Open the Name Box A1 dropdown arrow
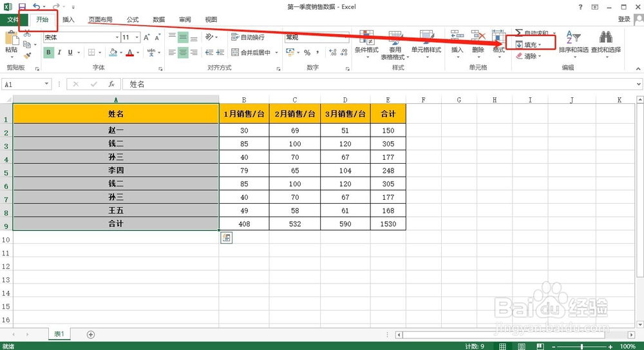The image size is (644, 350). click(46, 84)
